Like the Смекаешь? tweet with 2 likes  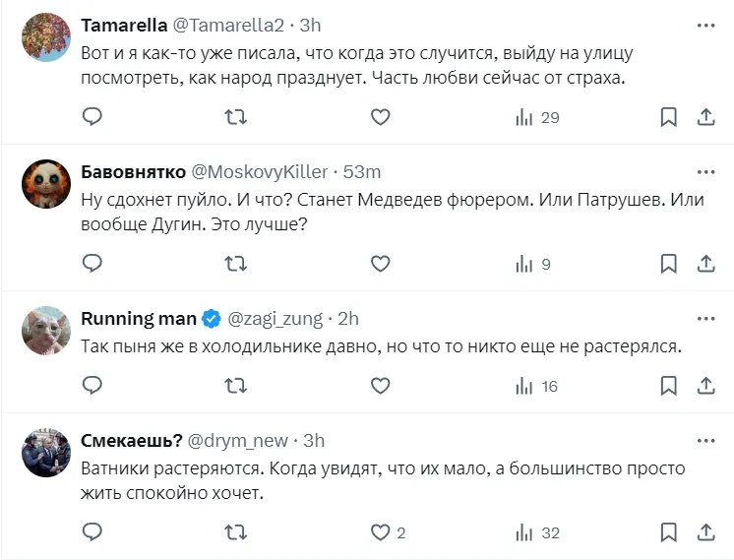[381, 532]
